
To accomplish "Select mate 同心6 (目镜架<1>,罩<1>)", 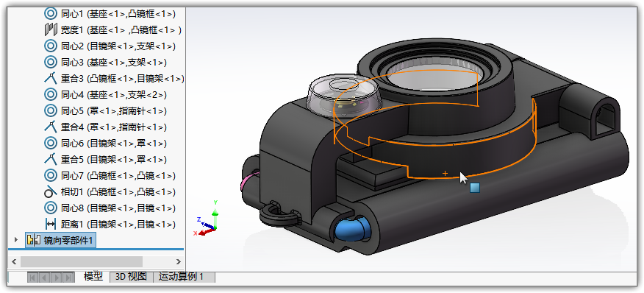I will pyautogui.click(x=113, y=144).
